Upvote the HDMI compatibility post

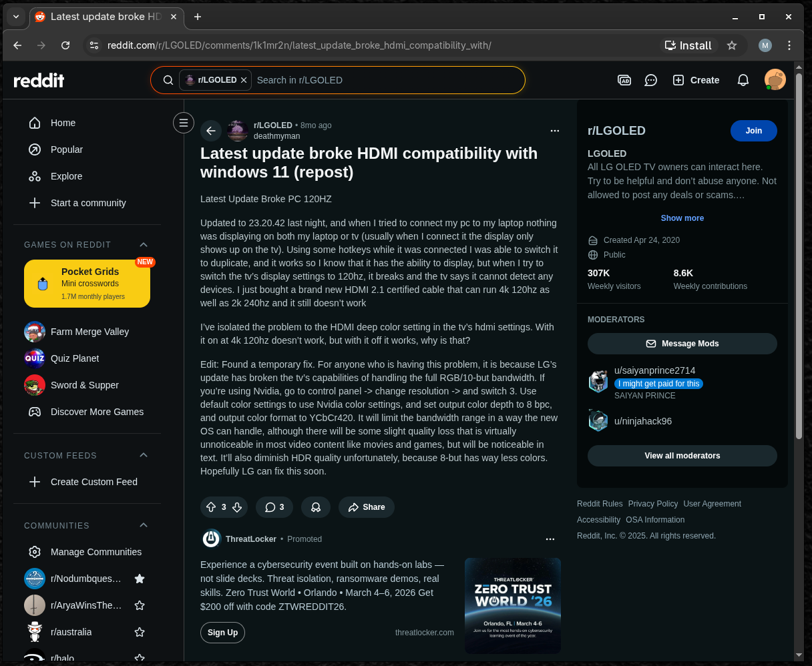(x=211, y=507)
